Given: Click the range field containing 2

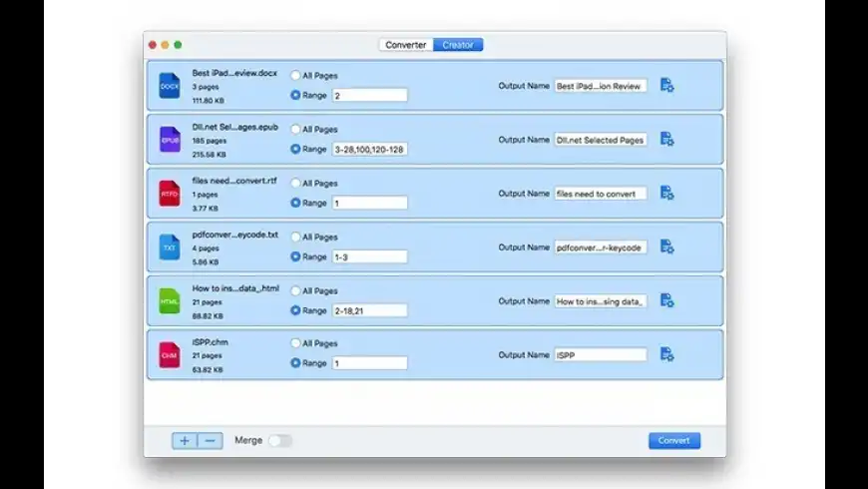Looking at the screenshot, I should (370, 95).
